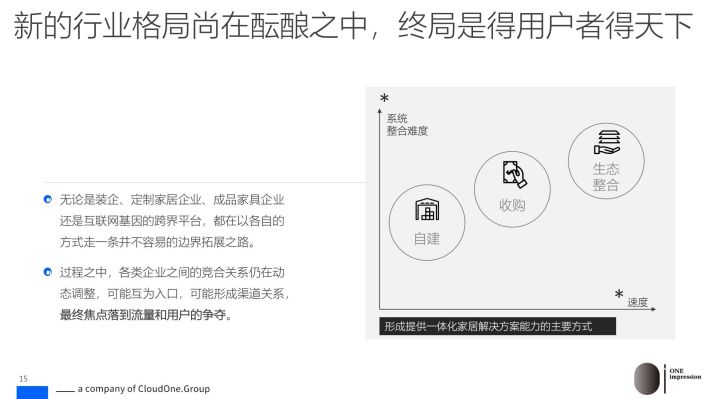The height and width of the screenshot is (399, 710).
Task: Click the hand holding money icon above 收购
Action: (514, 174)
